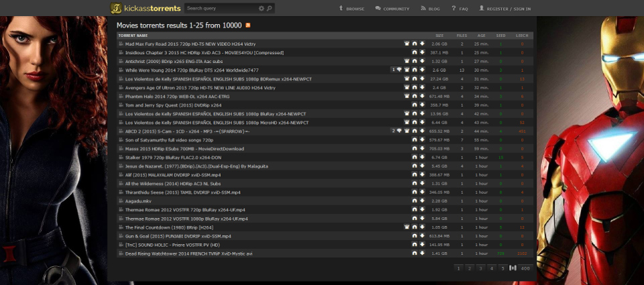
Task: Click verified crown on Antichrist (2009) row
Action: pos(407,61)
